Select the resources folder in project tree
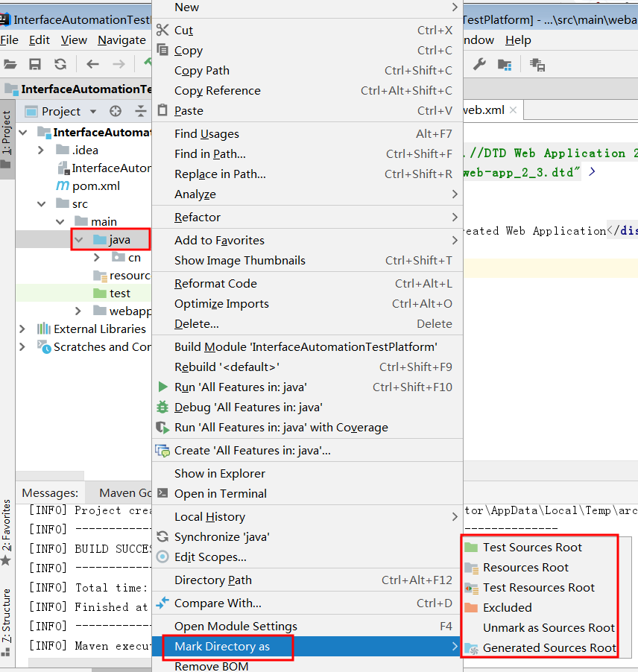The image size is (638, 672). pyautogui.click(x=121, y=276)
